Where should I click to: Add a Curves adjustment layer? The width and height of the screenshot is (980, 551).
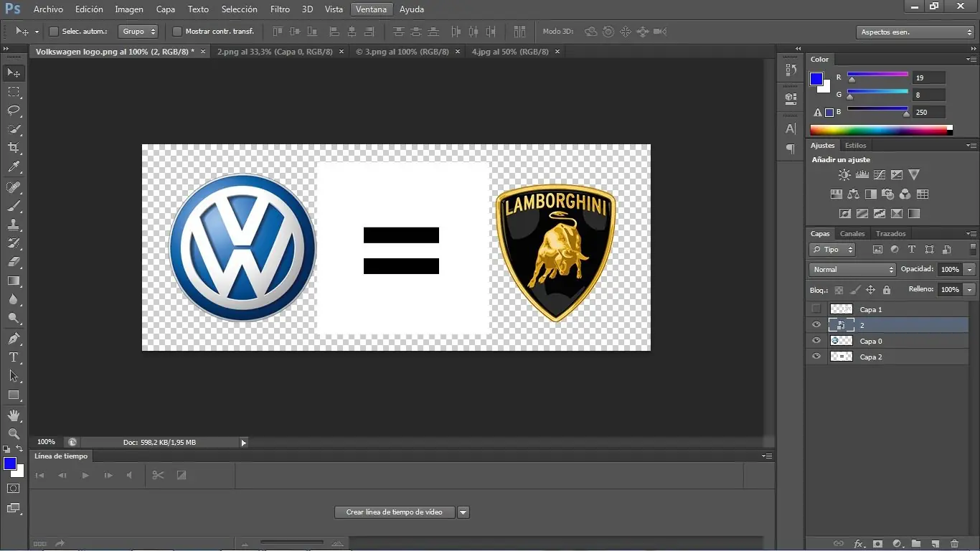click(879, 174)
